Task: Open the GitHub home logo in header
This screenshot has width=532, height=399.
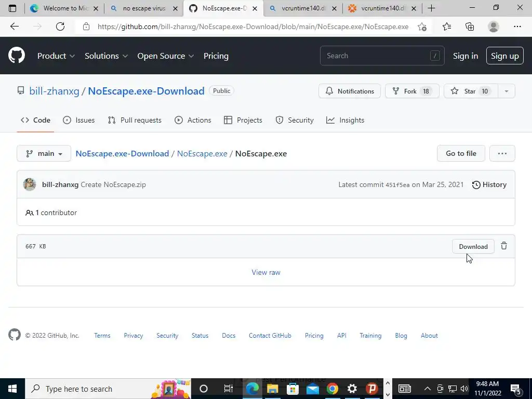Action: tap(17, 56)
